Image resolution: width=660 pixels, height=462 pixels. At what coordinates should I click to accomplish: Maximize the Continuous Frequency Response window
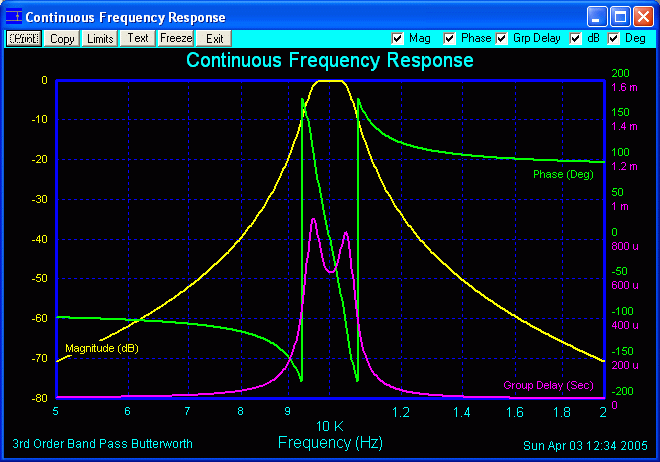coord(619,17)
